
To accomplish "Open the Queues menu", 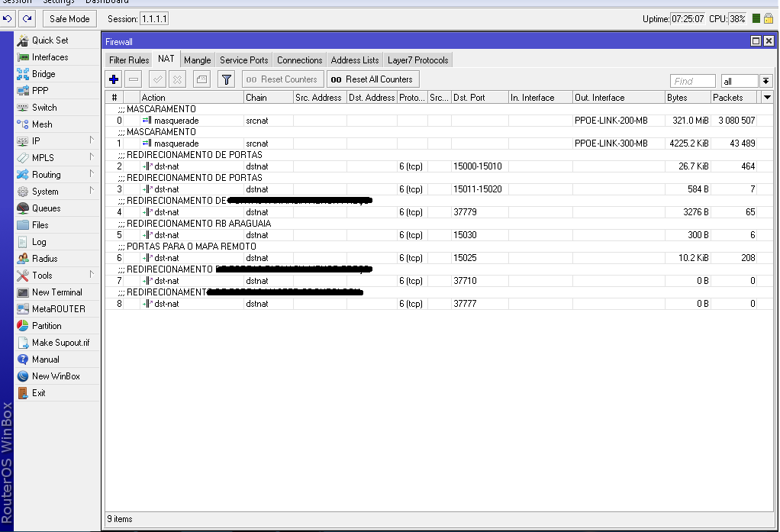I will (57, 208).
